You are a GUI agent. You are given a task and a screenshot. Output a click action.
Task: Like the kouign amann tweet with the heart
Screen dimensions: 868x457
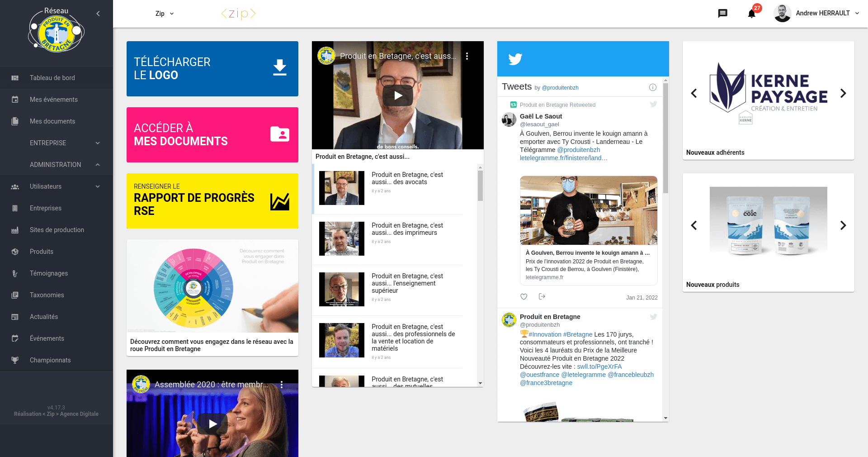(x=524, y=297)
